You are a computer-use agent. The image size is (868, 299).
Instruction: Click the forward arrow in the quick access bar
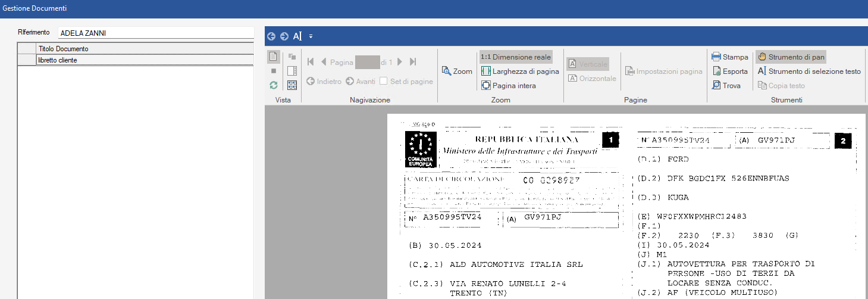tap(284, 36)
